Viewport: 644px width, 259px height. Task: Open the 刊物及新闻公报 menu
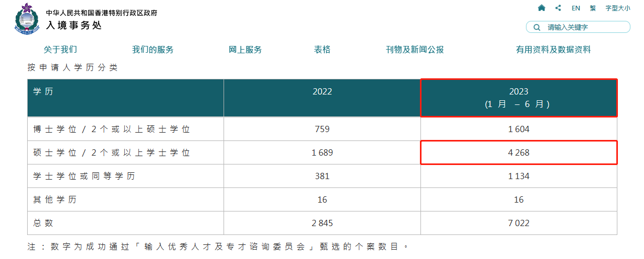point(415,50)
